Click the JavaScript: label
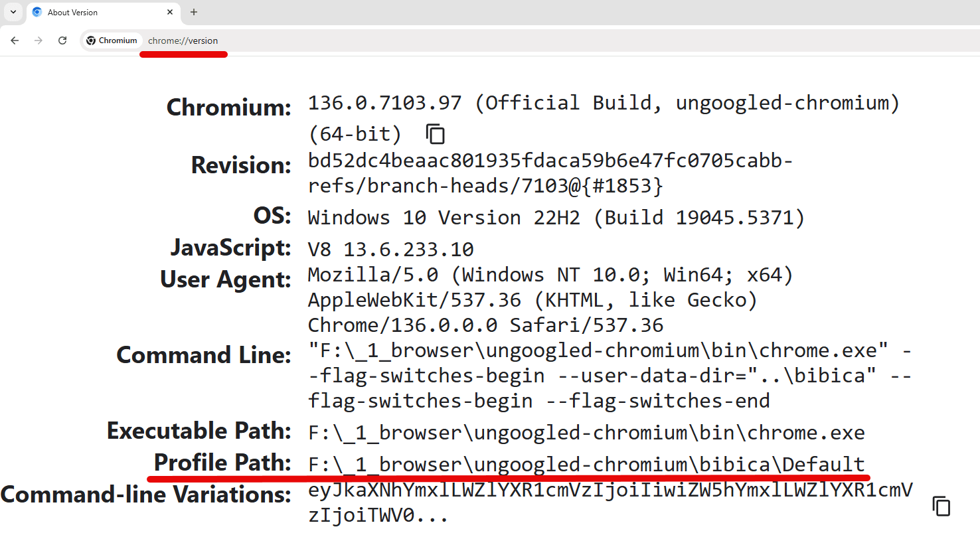The image size is (980, 539). click(x=230, y=248)
